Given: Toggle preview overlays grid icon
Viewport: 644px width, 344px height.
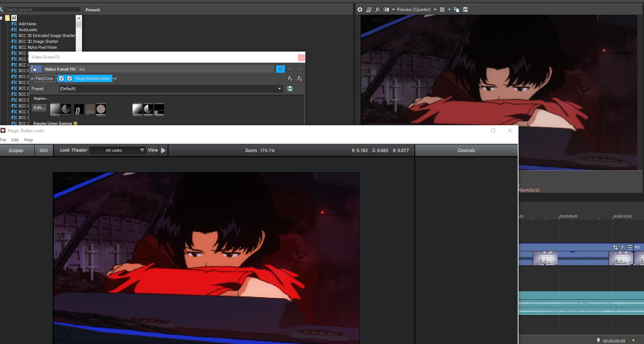Looking at the screenshot, I should point(442,10).
